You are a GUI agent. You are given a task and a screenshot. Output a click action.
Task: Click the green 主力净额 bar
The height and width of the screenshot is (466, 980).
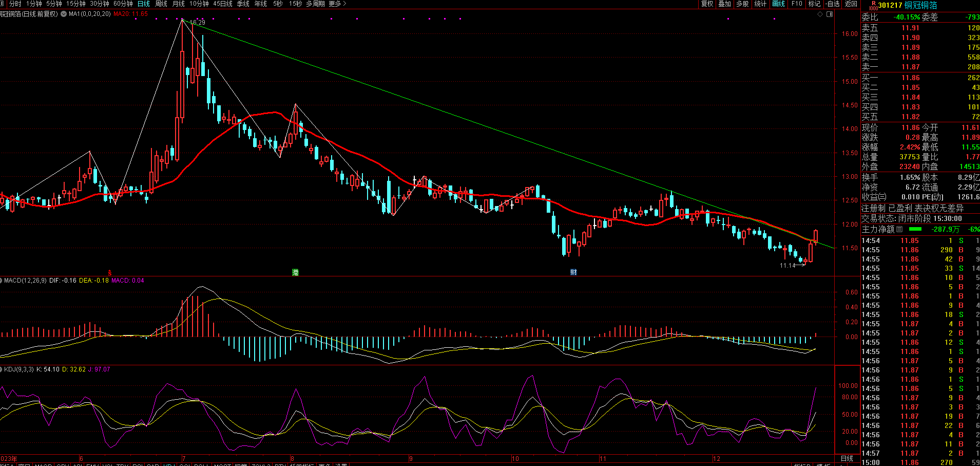(x=915, y=229)
